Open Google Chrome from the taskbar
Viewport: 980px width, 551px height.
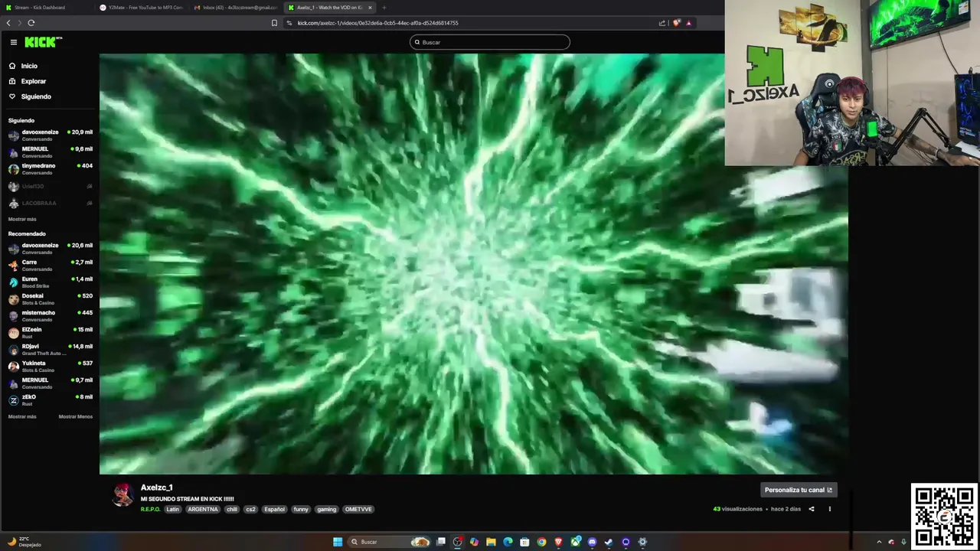(x=541, y=542)
